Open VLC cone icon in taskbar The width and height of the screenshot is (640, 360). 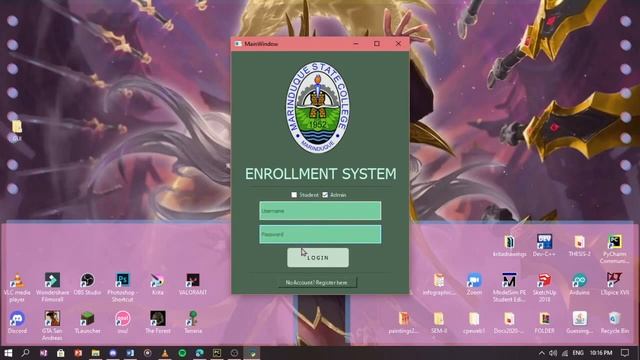[x=165, y=353]
